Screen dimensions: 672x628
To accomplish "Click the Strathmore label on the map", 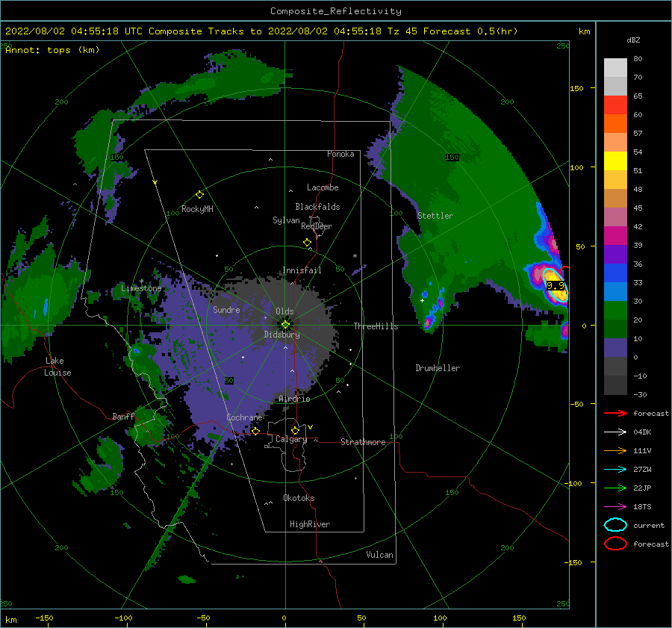I will (363, 442).
